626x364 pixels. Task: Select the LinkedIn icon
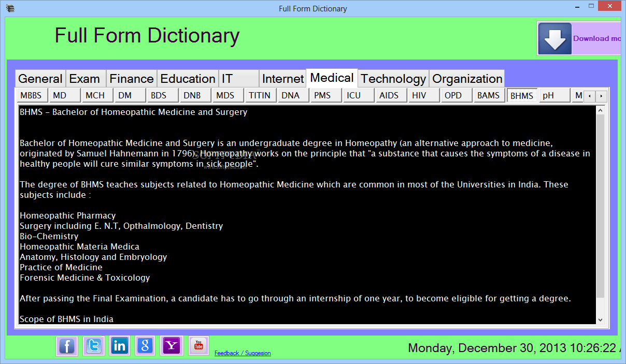click(119, 346)
